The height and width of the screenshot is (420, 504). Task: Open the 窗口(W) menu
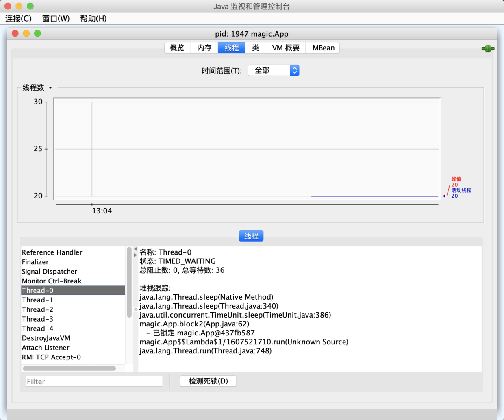click(56, 18)
